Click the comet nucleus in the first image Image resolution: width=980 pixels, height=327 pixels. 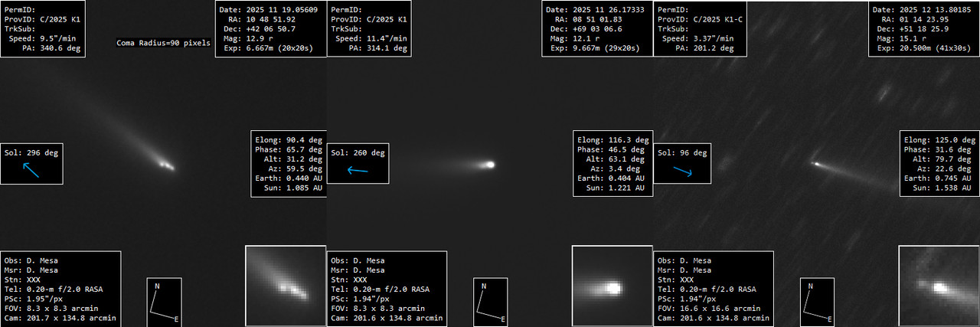(165, 164)
